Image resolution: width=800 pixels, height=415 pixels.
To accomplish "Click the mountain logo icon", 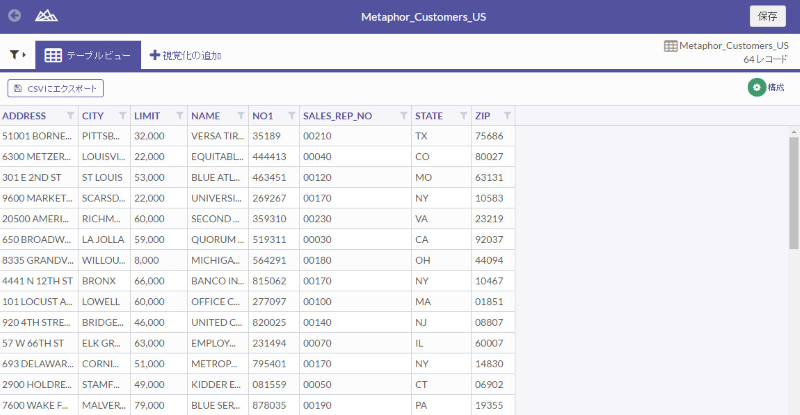I will pos(46,16).
